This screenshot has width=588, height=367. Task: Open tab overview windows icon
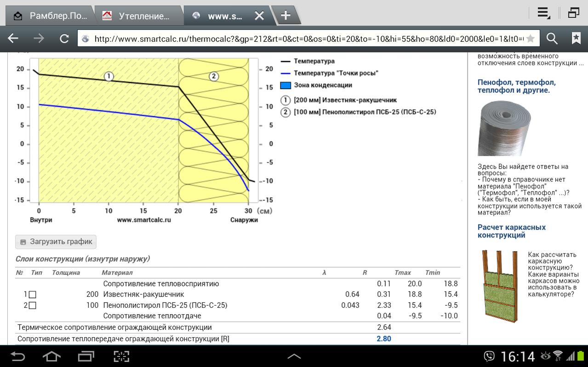coord(573,13)
